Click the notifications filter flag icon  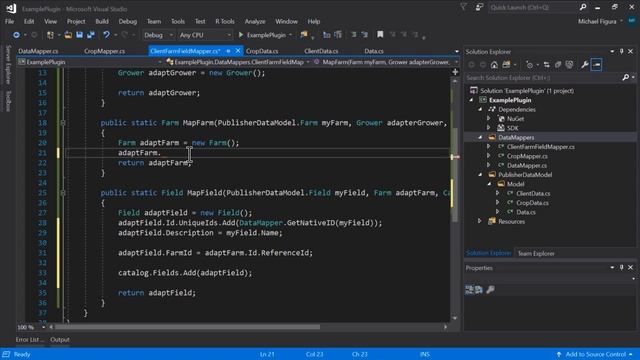pyautogui.click(x=464, y=7)
